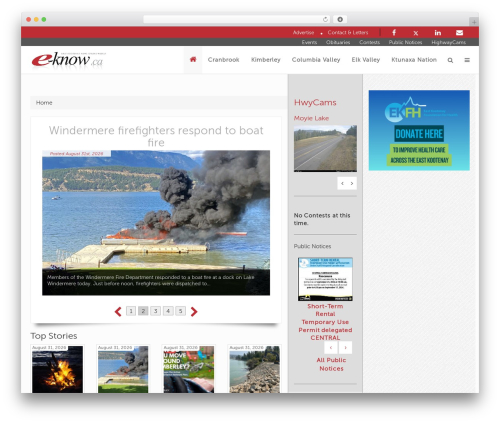Open the rocky shoreline Top Stories thumbnail

click(254, 369)
